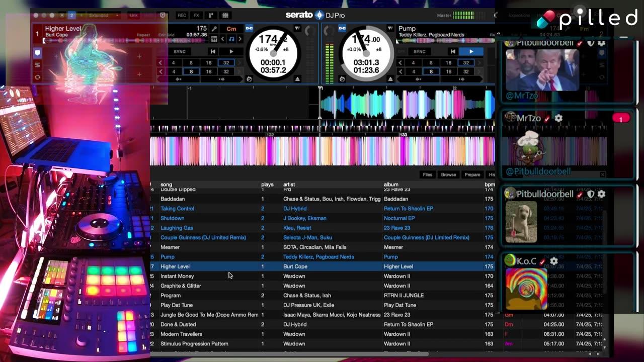Viewport: 644px width, 362px height.
Task: Enable SYNC on the Pump deck
Action: (420, 51)
